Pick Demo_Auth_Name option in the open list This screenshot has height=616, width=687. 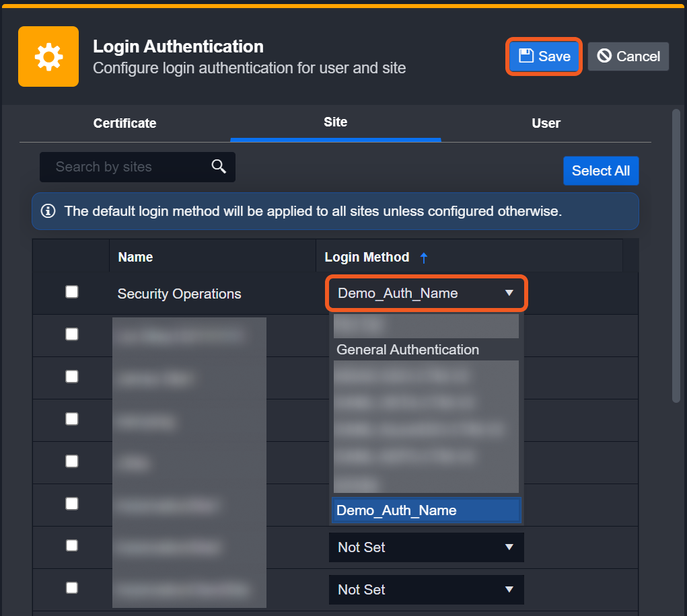tap(426, 510)
